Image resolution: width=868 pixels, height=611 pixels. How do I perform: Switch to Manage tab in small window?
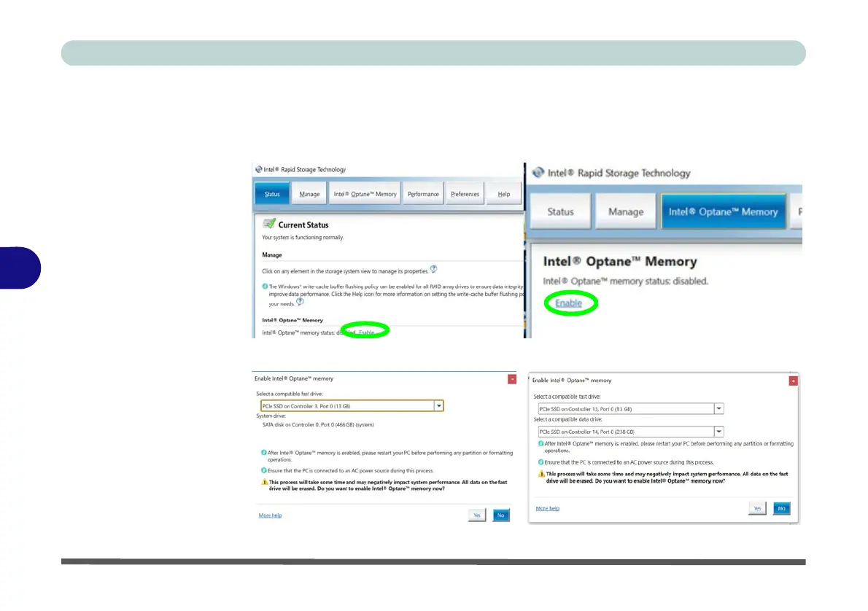coord(309,194)
